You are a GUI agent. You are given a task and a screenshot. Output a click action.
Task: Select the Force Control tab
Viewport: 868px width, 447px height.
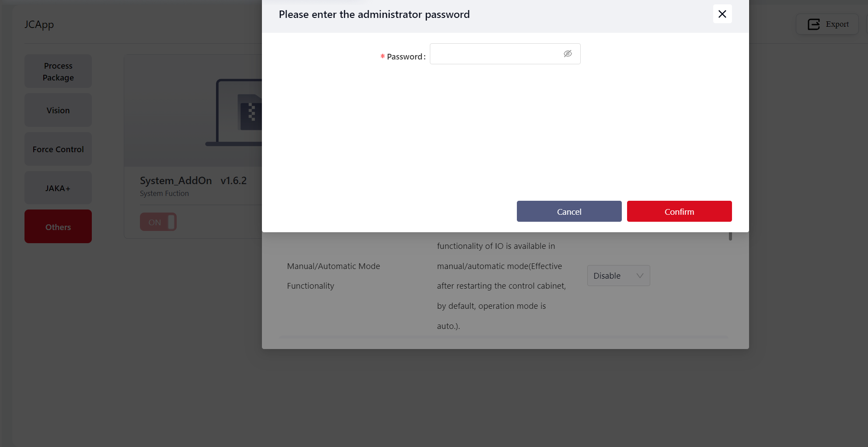tap(58, 149)
